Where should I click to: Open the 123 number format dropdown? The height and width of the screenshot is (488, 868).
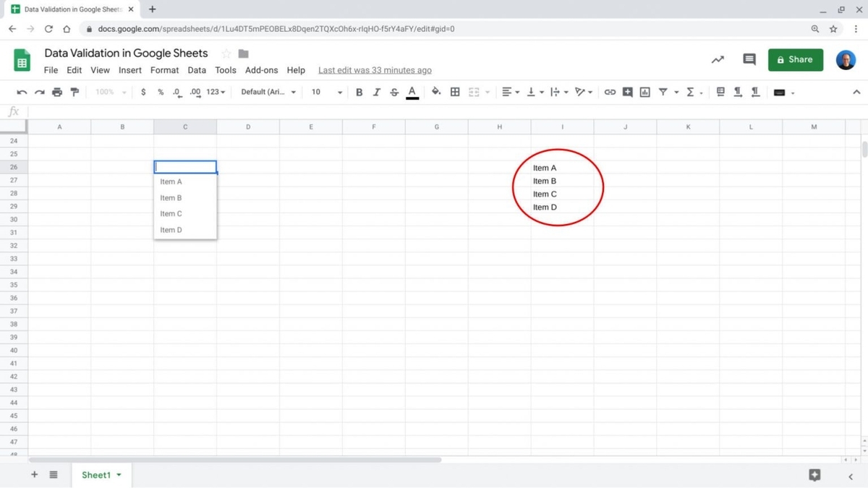[x=213, y=92]
